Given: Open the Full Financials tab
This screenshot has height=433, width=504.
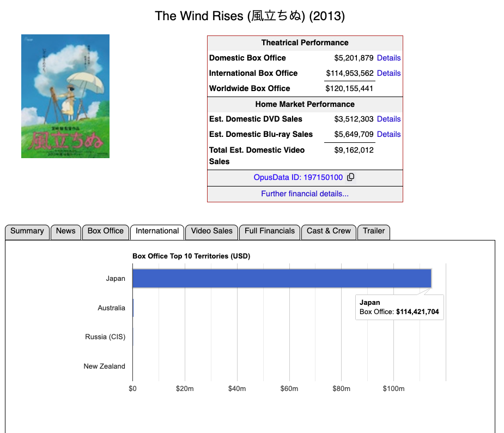Looking at the screenshot, I should 270,231.
